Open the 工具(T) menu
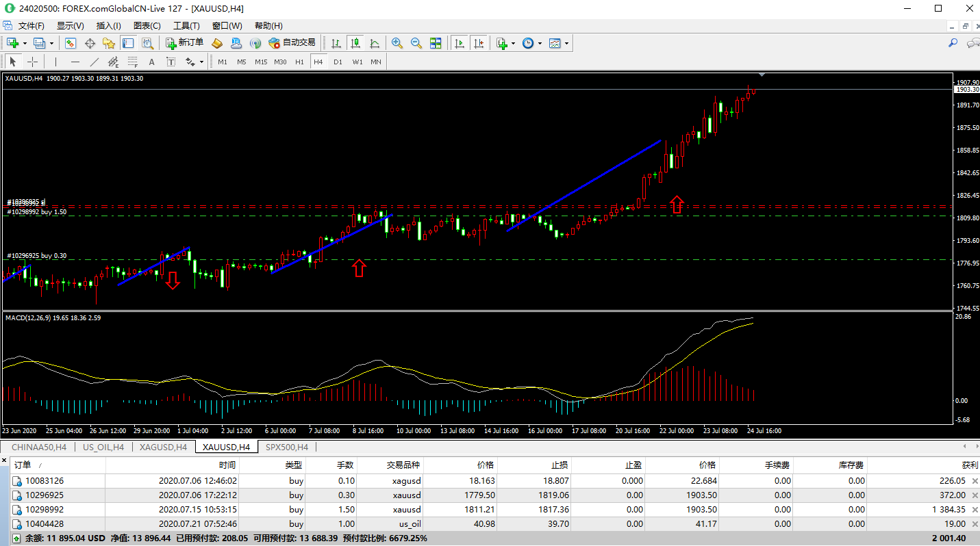 click(186, 26)
